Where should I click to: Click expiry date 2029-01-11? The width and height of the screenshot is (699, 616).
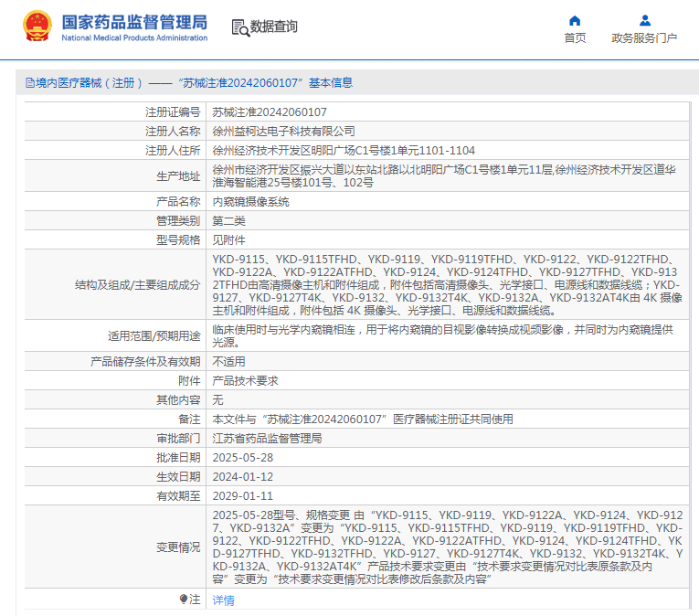(x=242, y=495)
